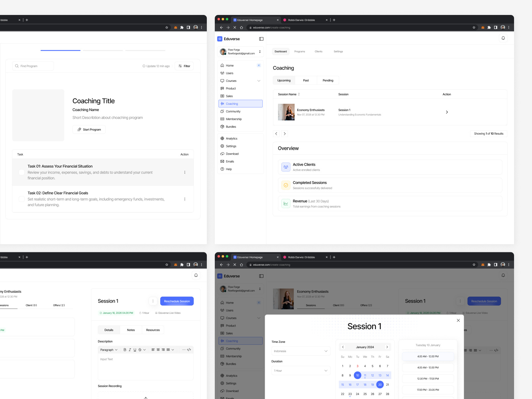Click the Description Input Text area
Image resolution: width=532 pixels, height=399 pixels.
point(146,367)
